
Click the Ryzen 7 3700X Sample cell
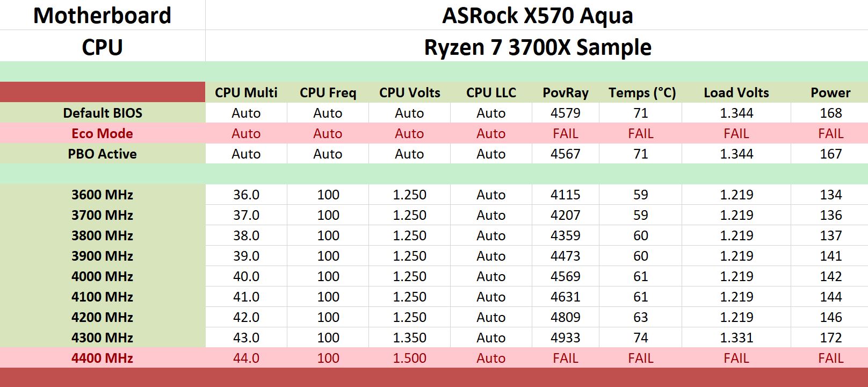click(537, 47)
